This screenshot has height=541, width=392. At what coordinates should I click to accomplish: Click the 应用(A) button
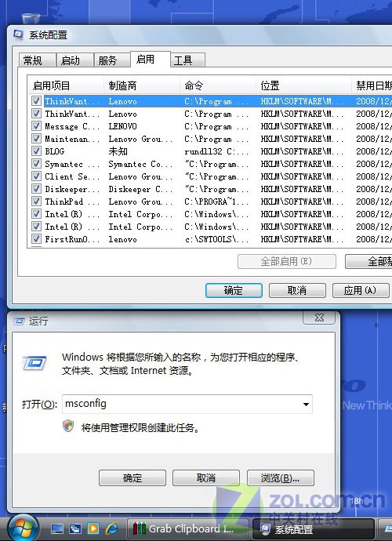[x=361, y=290]
